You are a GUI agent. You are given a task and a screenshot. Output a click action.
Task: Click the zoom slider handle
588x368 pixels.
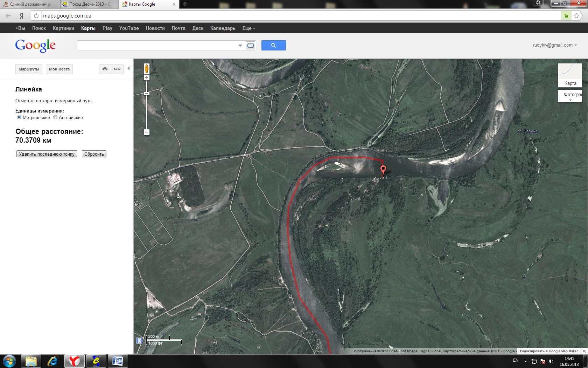pos(147,94)
